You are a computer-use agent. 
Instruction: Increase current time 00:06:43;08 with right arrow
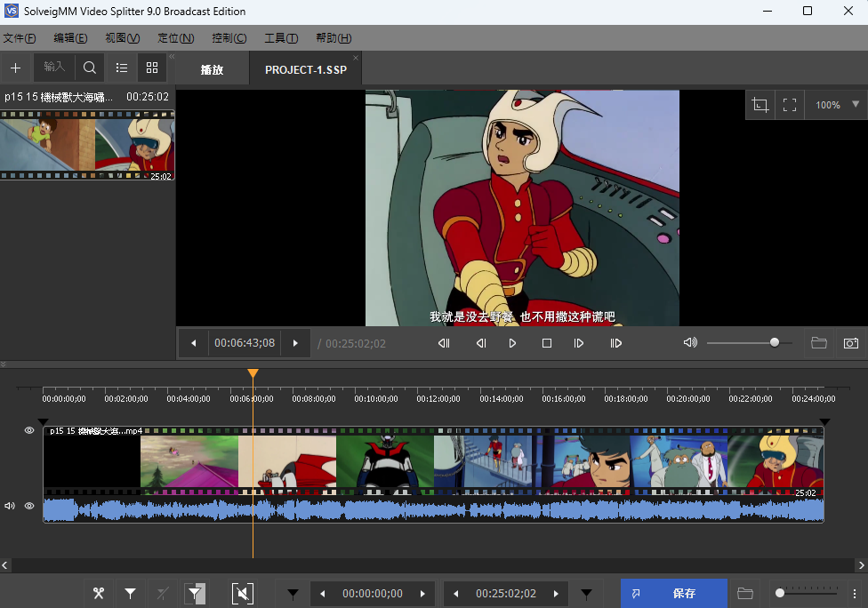(295, 343)
